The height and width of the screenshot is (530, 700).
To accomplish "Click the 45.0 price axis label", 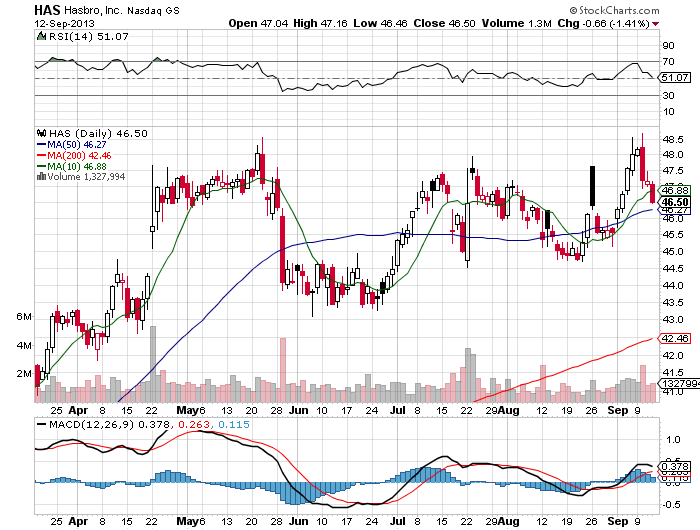I will click(x=673, y=251).
